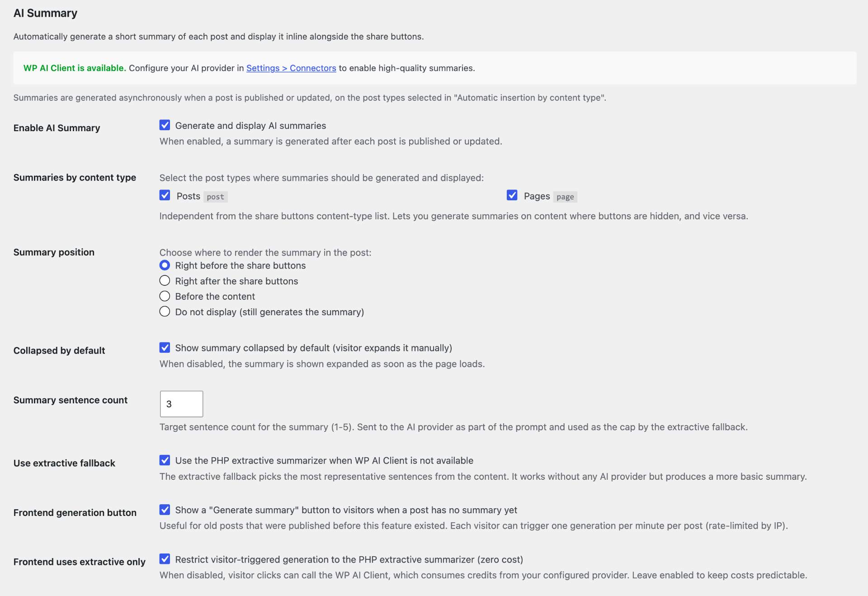Viewport: 868px width, 596px height.
Task: Toggle the Posts content type checkbox
Action: [165, 195]
